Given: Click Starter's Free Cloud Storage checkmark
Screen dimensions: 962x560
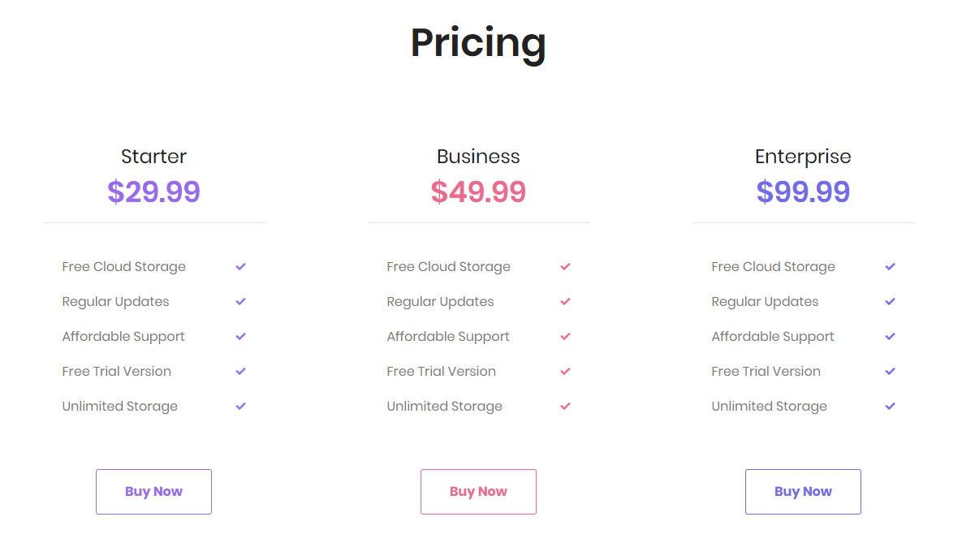Looking at the screenshot, I should click(240, 266).
